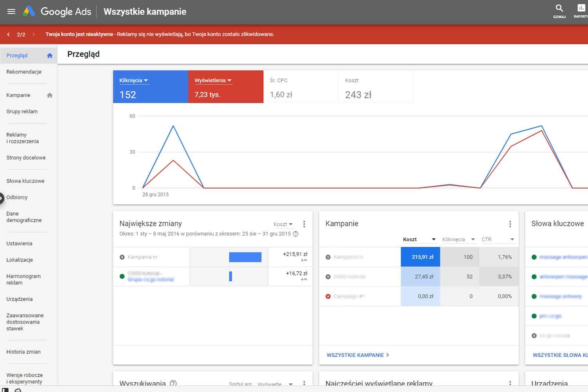Open Kampanie card three-dot menu
588x392 pixels.
pyautogui.click(x=510, y=224)
